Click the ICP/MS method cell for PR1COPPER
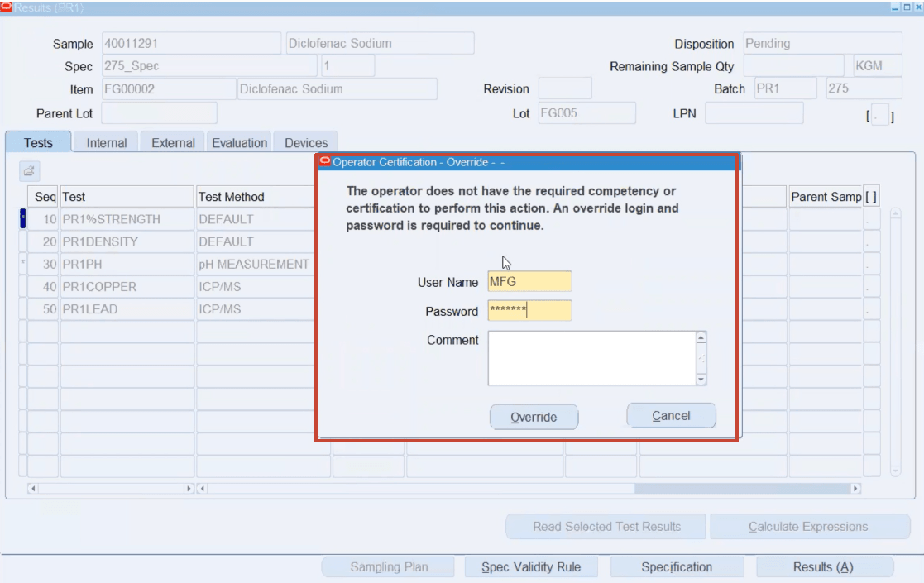 [256, 287]
